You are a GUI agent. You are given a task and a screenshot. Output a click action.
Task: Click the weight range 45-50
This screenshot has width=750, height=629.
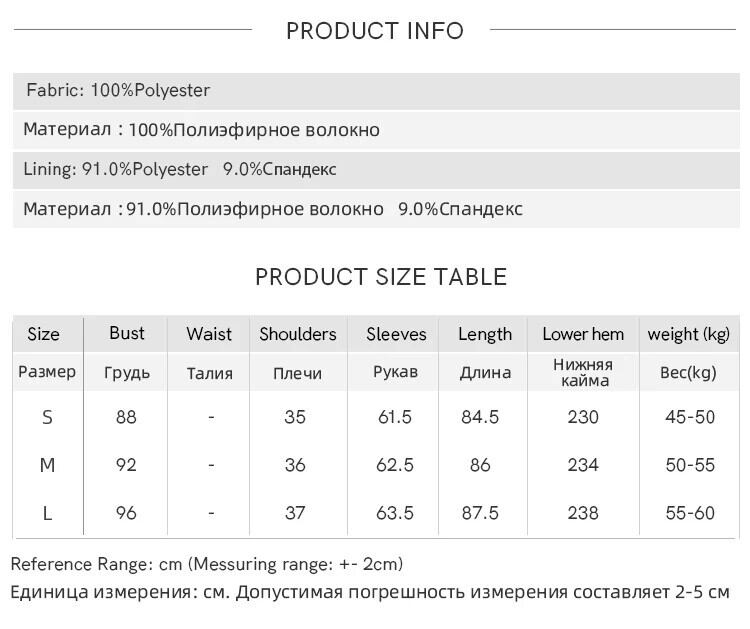(x=690, y=417)
